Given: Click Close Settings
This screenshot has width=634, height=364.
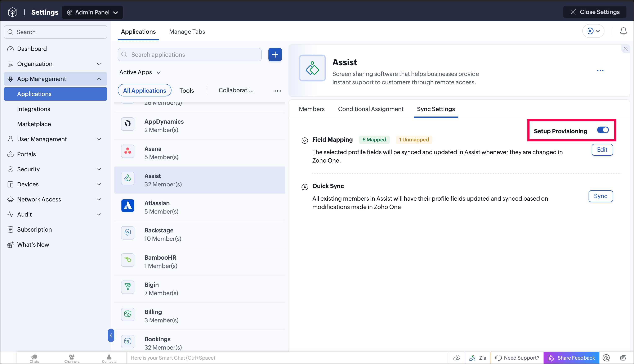Looking at the screenshot, I should pos(594,12).
